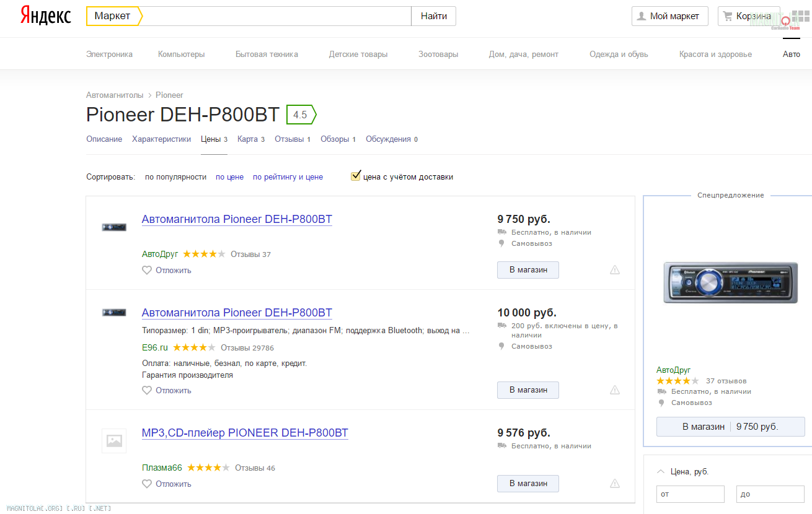812x514 pixels.
Task: Open АвтоДруг link in Спецпредложение panel
Action: click(674, 370)
